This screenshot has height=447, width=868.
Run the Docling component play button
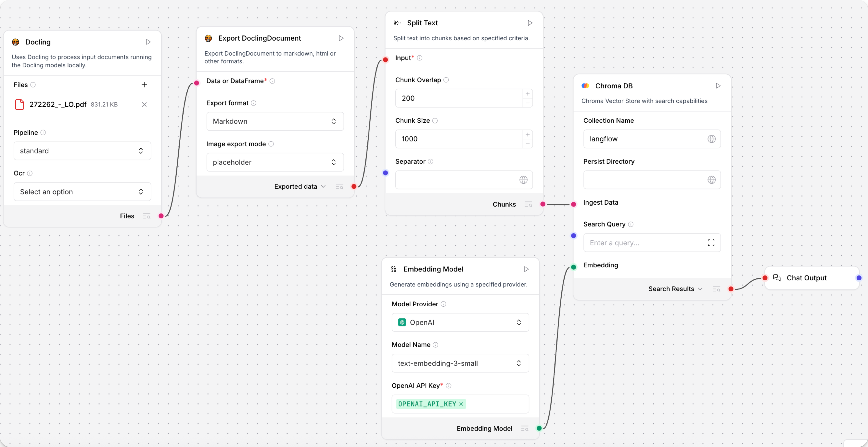pyautogui.click(x=148, y=42)
